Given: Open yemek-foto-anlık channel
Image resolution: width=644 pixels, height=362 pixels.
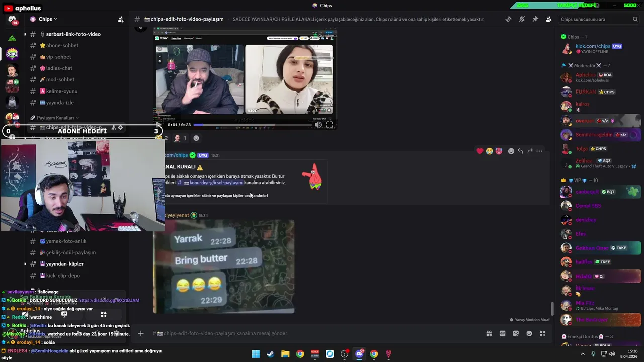Looking at the screenshot, I should tap(66, 241).
